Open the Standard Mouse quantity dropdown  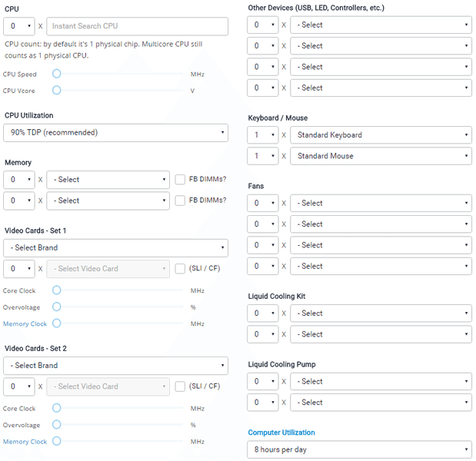point(262,156)
